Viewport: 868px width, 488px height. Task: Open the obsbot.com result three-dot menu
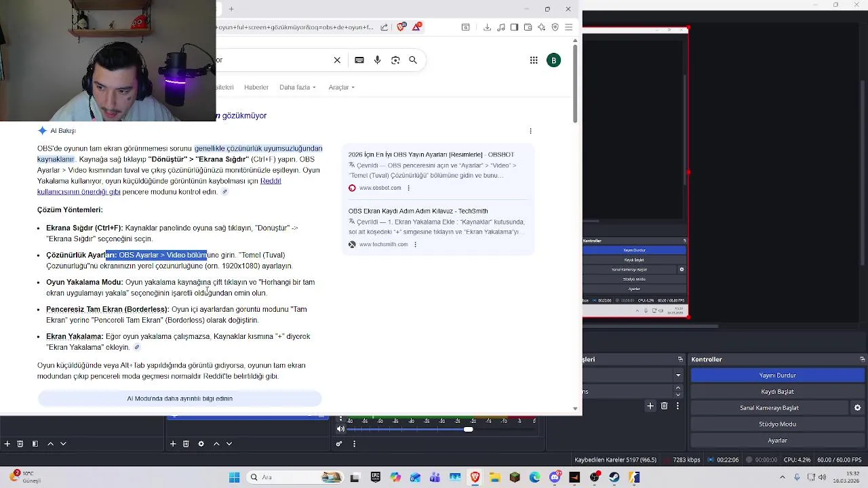pyautogui.click(x=408, y=188)
